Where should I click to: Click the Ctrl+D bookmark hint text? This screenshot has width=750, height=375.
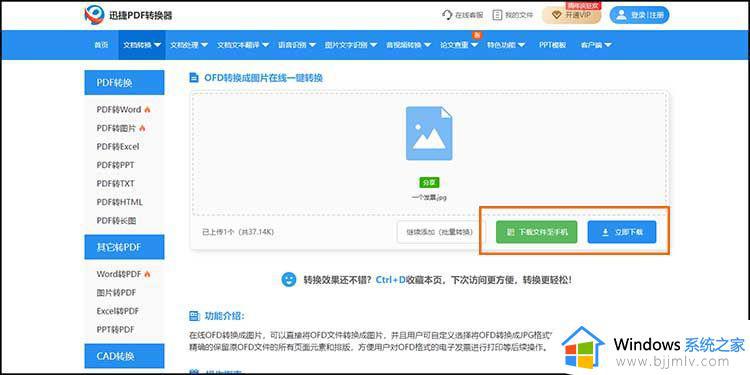coord(390,280)
